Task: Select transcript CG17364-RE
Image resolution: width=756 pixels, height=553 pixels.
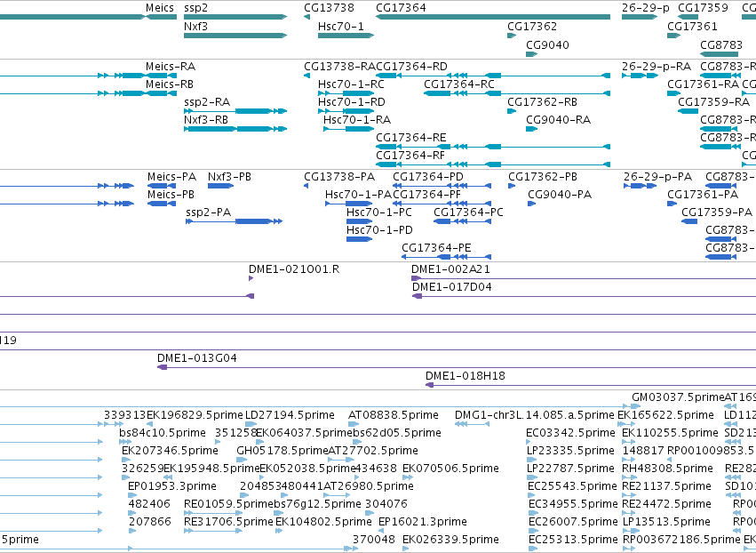Action: (x=411, y=138)
